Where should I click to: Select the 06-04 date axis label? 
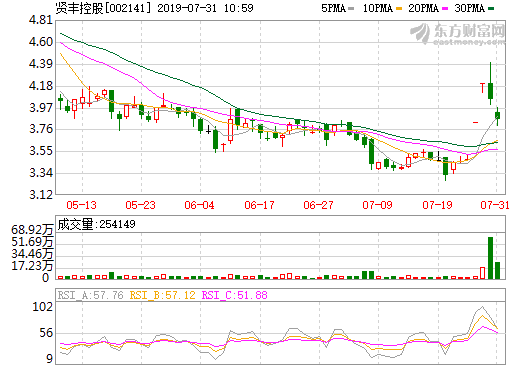199,205
